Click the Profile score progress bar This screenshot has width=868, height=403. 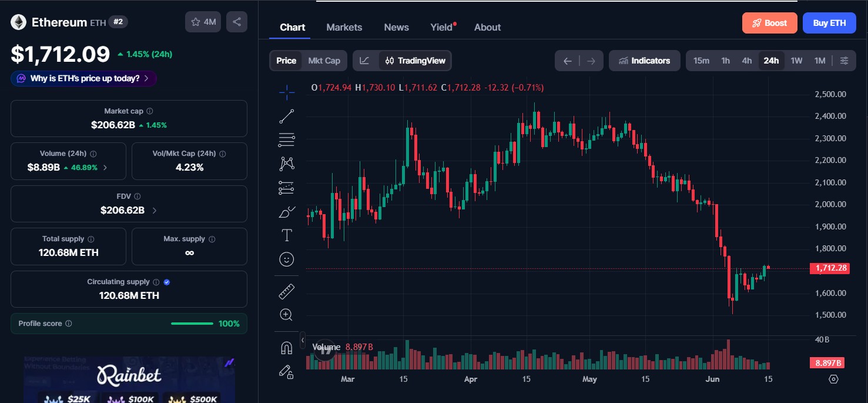click(x=192, y=324)
